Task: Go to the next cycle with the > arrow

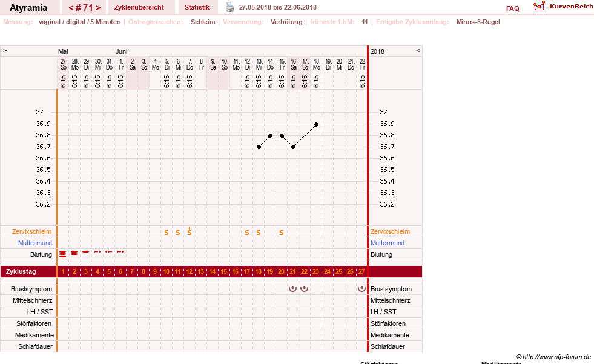Action: pyautogui.click(x=98, y=8)
